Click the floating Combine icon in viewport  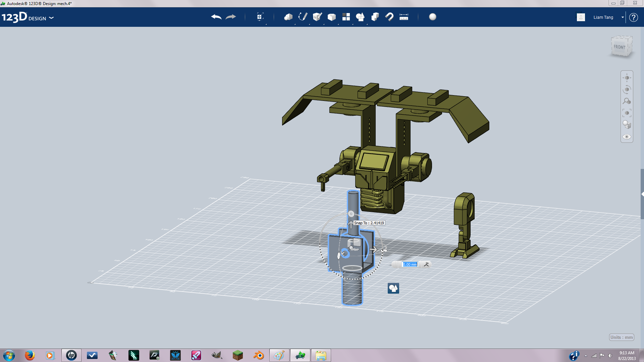[393, 288]
